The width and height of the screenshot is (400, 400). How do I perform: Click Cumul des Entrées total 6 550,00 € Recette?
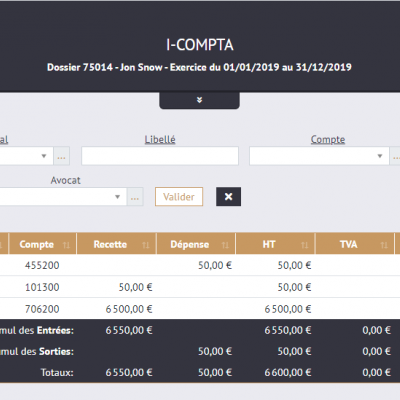[x=129, y=330]
